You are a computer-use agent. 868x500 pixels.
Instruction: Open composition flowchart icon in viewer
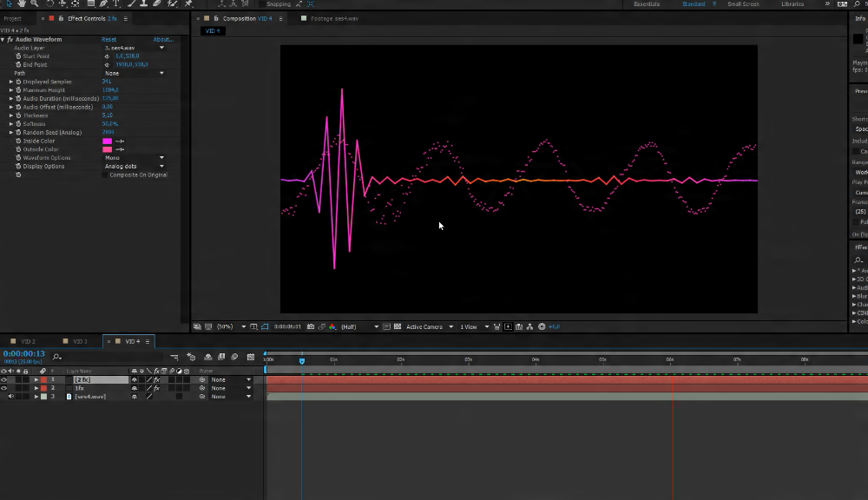tap(529, 326)
